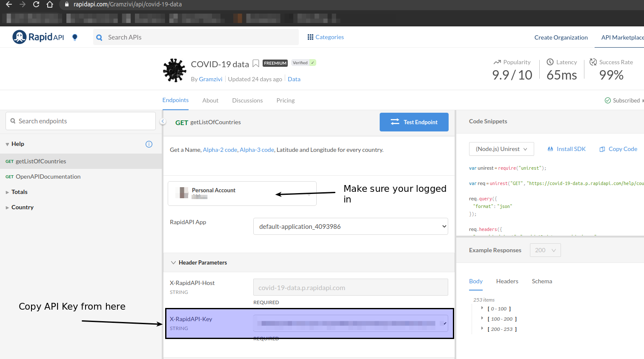Switch to the Endpoints tab
Viewport: 644px width, 359px height.
(x=175, y=100)
